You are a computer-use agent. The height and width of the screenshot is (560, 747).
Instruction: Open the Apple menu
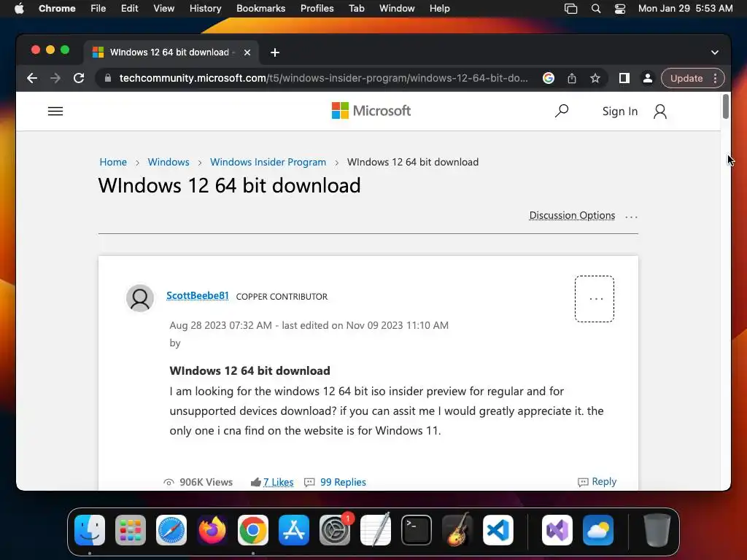click(19, 9)
